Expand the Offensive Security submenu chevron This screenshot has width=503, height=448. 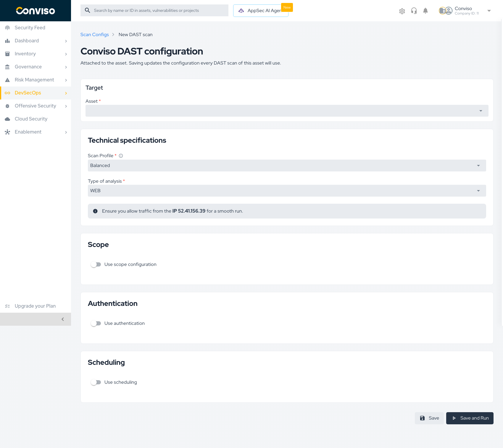66,106
